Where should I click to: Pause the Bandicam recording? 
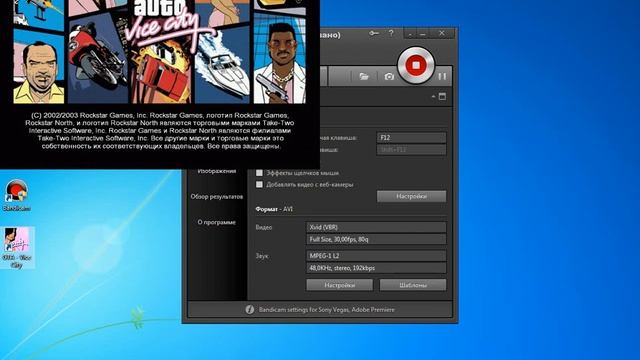442,76
